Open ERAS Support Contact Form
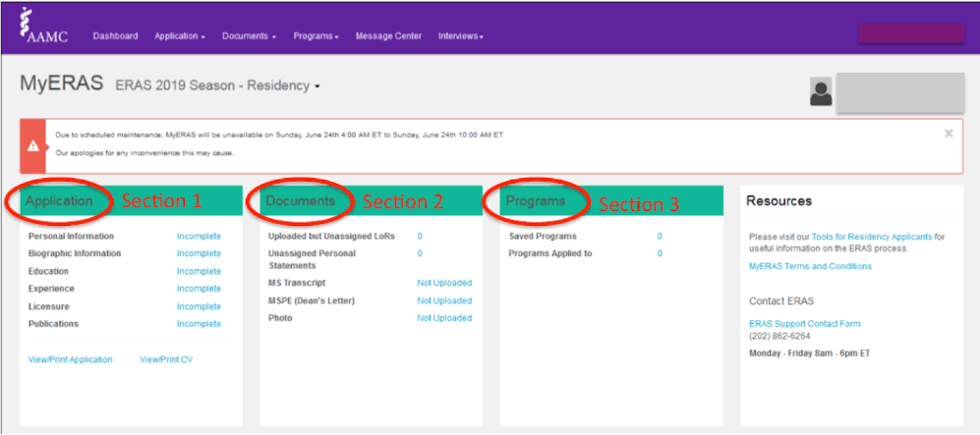 tap(805, 324)
